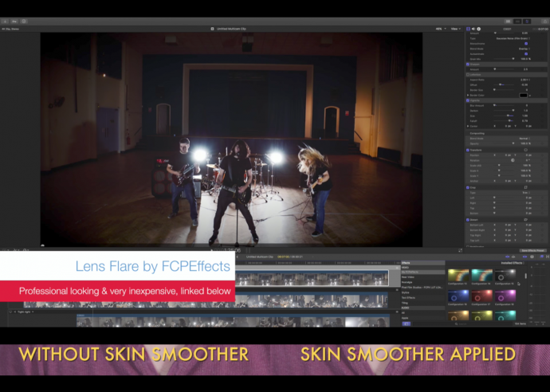Open the Info inspector icon

click(478, 29)
